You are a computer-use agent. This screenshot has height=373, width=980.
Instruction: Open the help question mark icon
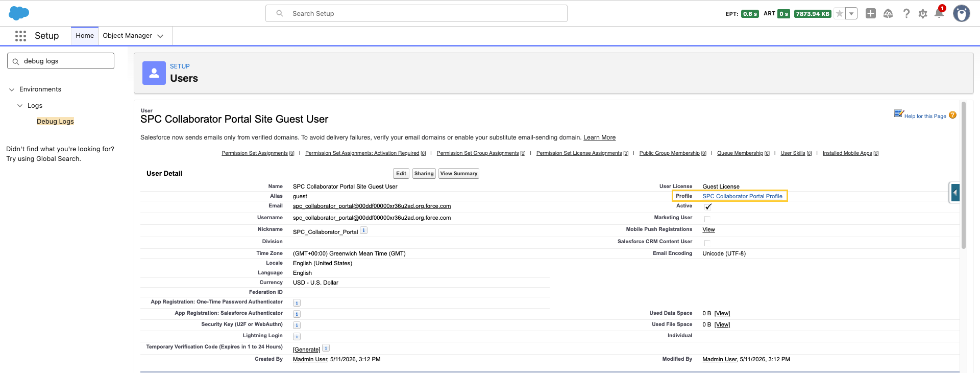coord(906,14)
